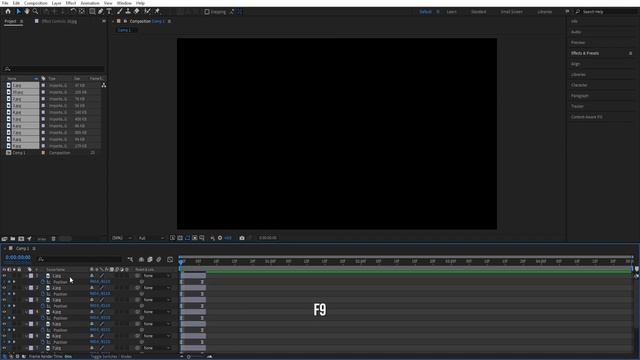Open the Animation menu

[90, 3]
